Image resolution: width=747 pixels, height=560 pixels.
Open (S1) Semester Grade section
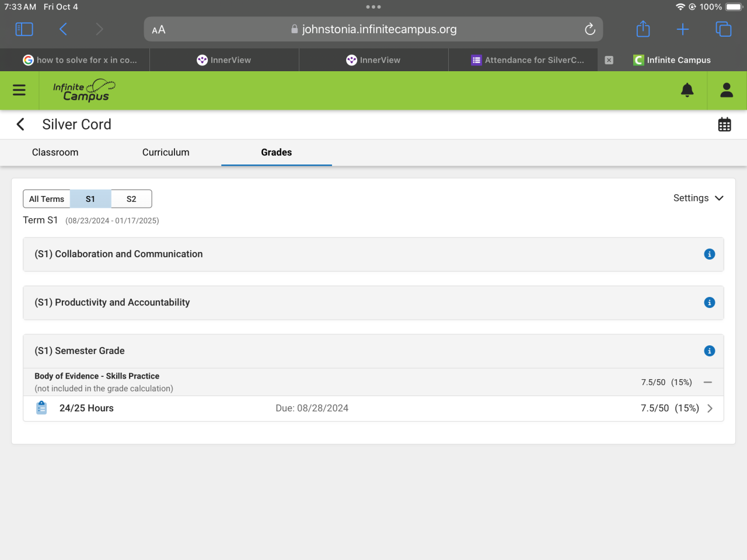(373, 351)
